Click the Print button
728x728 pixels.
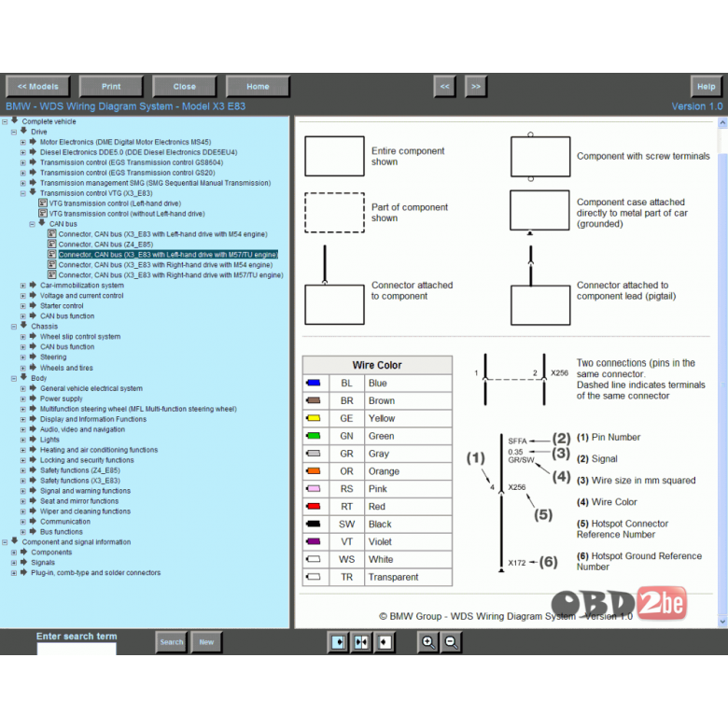(x=111, y=87)
